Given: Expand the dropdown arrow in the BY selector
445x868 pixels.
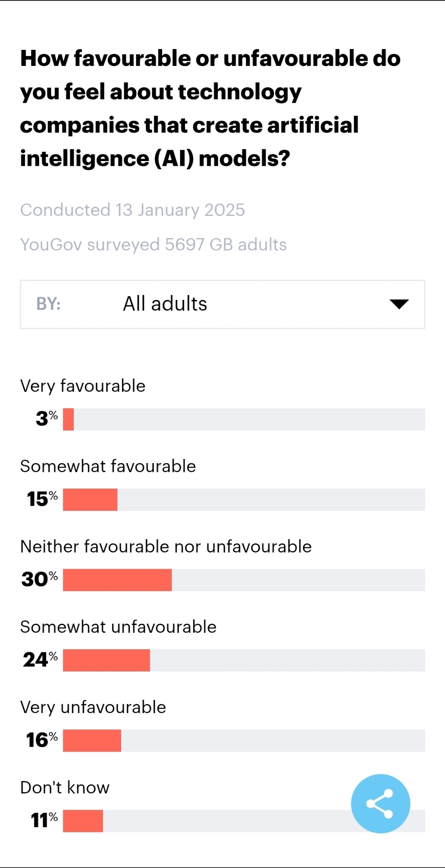Looking at the screenshot, I should 399,304.
